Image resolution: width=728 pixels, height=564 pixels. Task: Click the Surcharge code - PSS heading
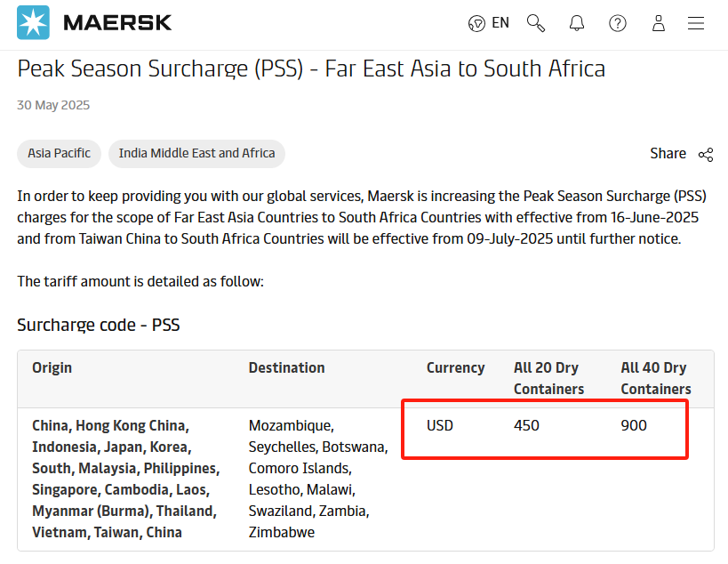tap(99, 325)
